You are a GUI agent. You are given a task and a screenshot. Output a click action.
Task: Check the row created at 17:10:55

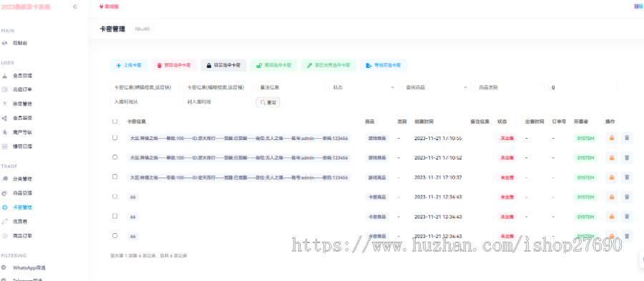115,137
